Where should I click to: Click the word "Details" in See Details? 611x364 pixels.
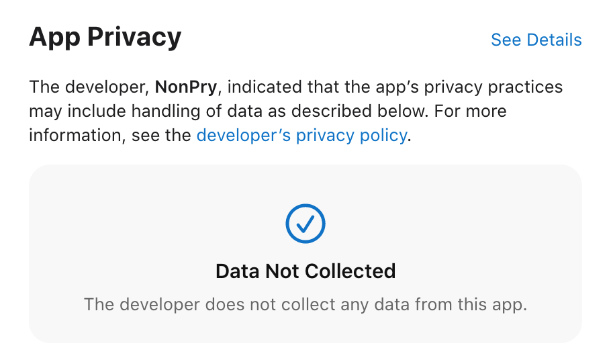click(554, 40)
